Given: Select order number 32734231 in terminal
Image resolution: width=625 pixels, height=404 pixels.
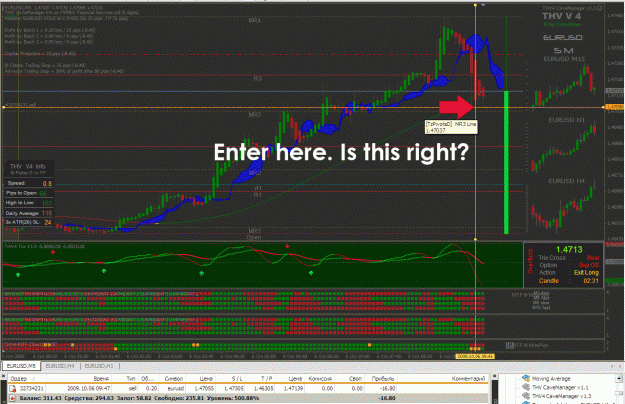Looking at the screenshot, I should coord(31,388).
